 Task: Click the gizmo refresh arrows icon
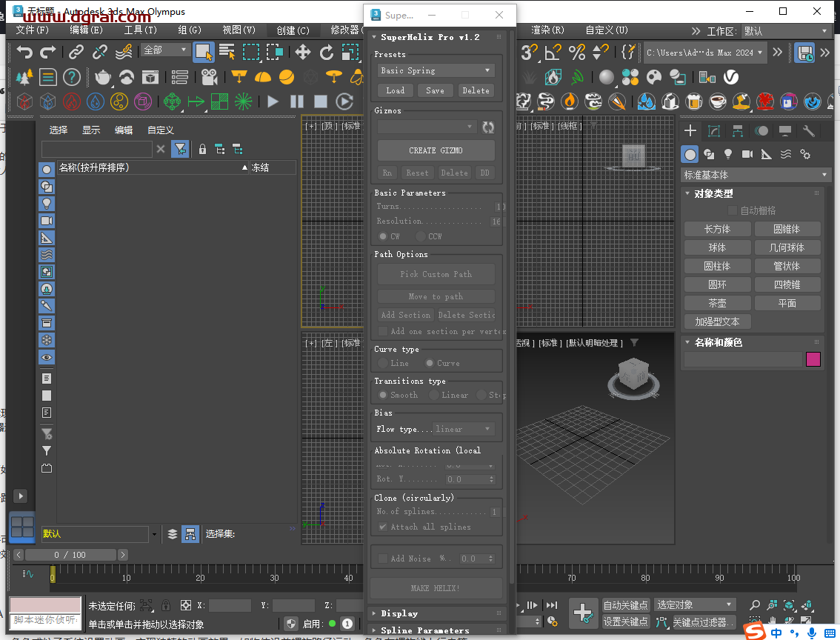488,127
